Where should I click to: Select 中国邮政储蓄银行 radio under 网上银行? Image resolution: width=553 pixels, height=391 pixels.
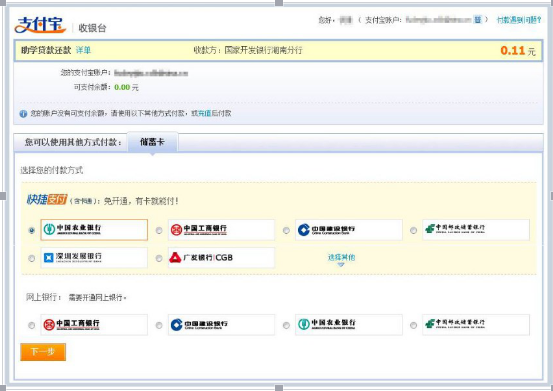click(x=413, y=325)
